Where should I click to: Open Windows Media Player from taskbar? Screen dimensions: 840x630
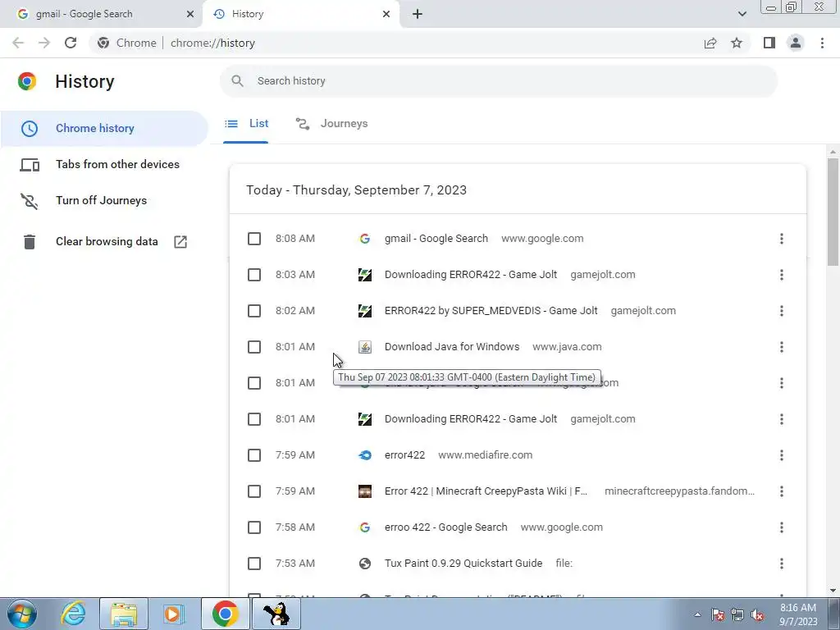pos(173,614)
